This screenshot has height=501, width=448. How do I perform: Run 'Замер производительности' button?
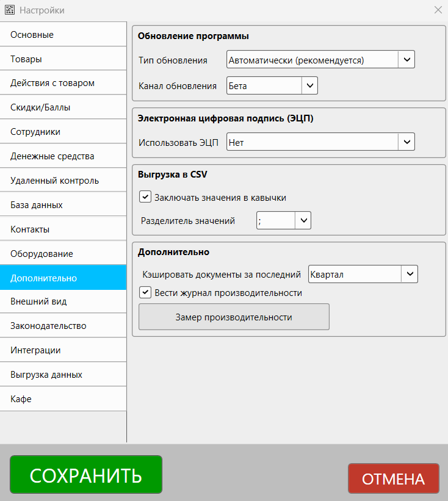coord(234,317)
